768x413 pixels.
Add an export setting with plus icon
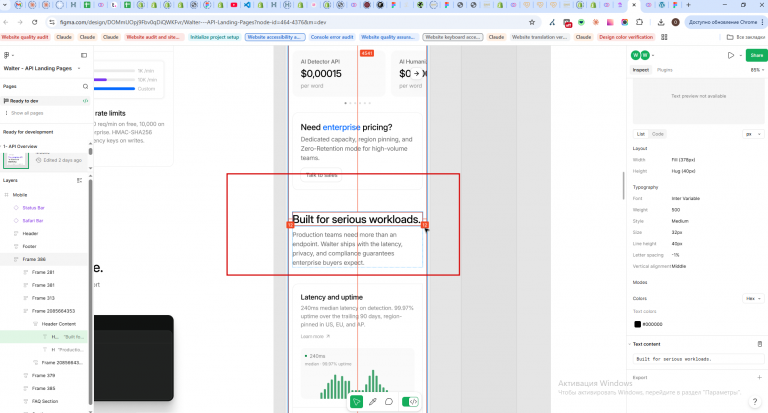tap(759, 378)
